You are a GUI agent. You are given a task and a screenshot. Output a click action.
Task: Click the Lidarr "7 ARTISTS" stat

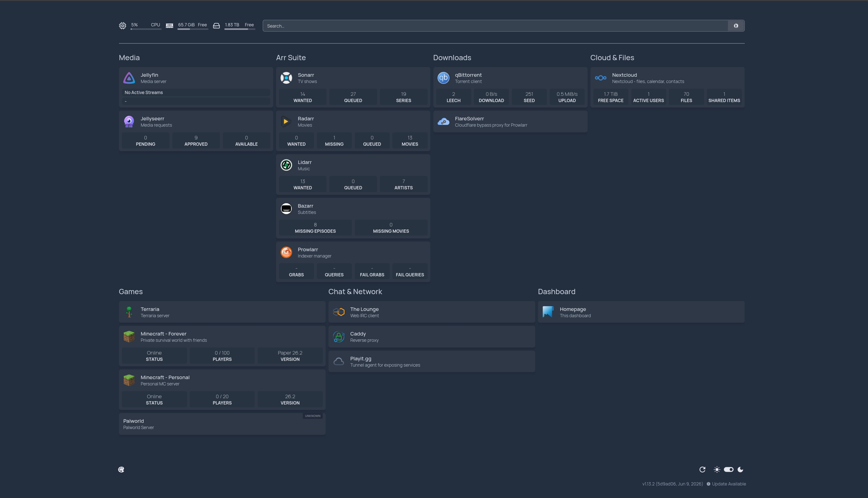(x=403, y=184)
